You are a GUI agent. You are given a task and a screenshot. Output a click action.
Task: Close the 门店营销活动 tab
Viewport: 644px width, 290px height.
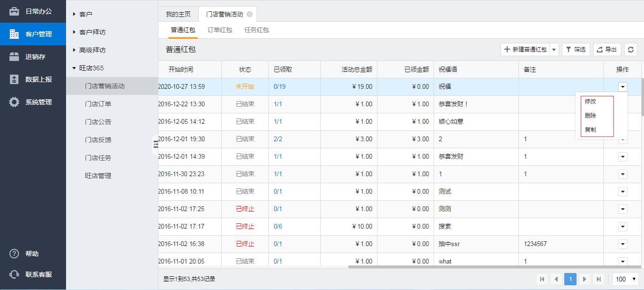click(x=250, y=14)
